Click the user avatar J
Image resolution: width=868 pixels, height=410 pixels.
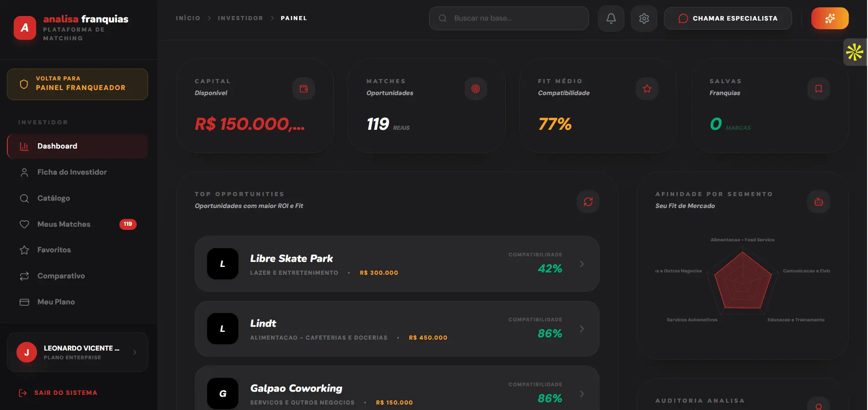(x=27, y=352)
